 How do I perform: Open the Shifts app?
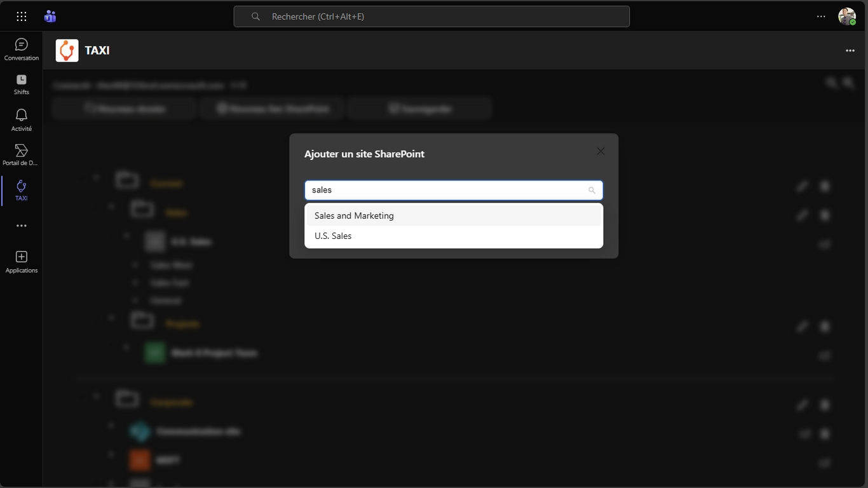click(22, 84)
